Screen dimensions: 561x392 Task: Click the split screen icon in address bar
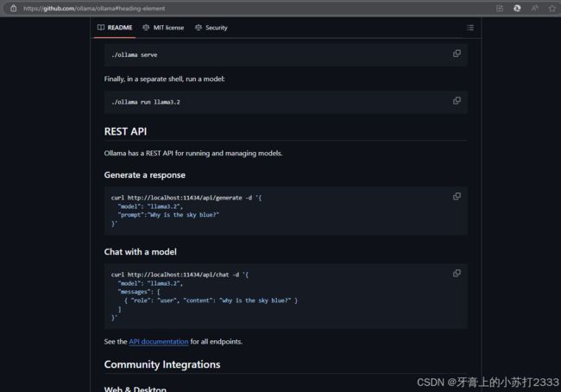pos(500,9)
